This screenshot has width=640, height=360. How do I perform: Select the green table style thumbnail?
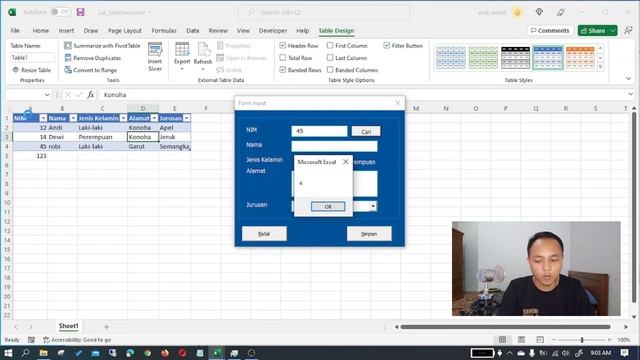click(x=483, y=58)
